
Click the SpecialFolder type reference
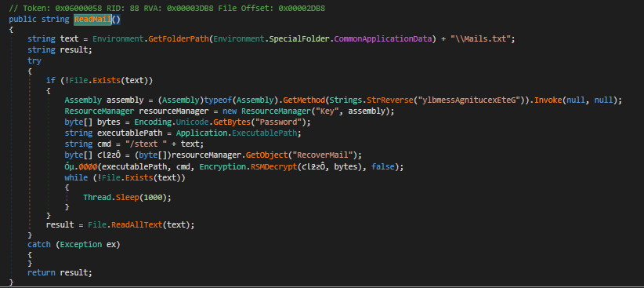299,38
